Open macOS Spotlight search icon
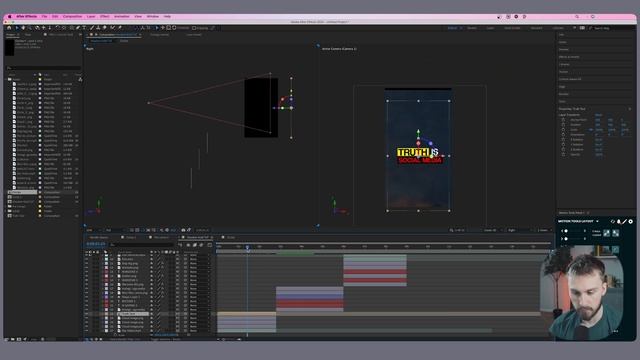640x360 pixels. 577,17
